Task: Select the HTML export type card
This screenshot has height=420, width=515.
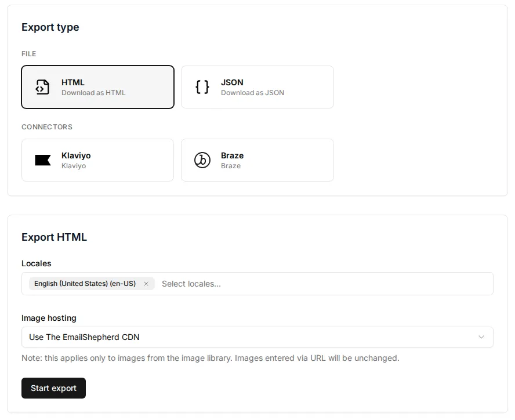Action: [x=97, y=87]
